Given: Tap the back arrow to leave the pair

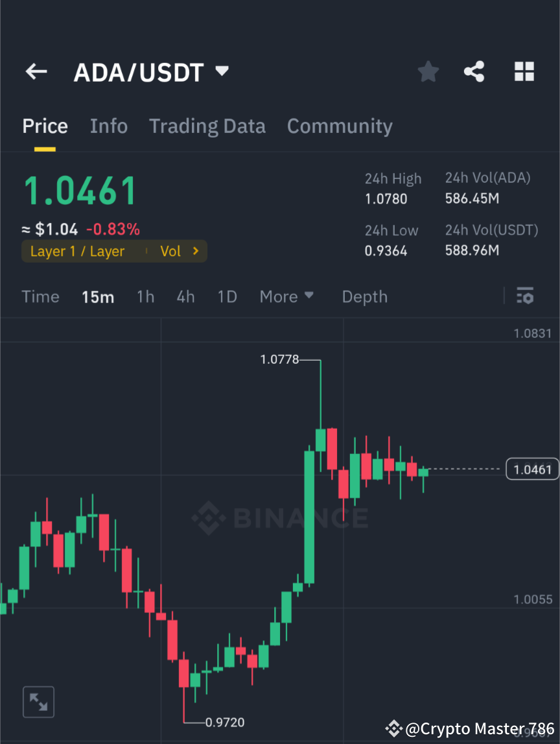Looking at the screenshot, I should 36,71.
